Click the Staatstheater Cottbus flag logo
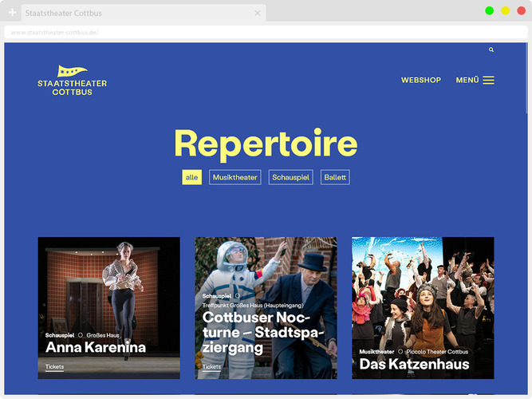 [73, 81]
